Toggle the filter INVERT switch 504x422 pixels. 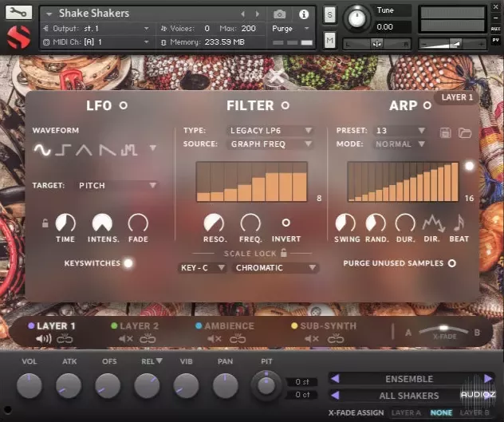(x=285, y=223)
